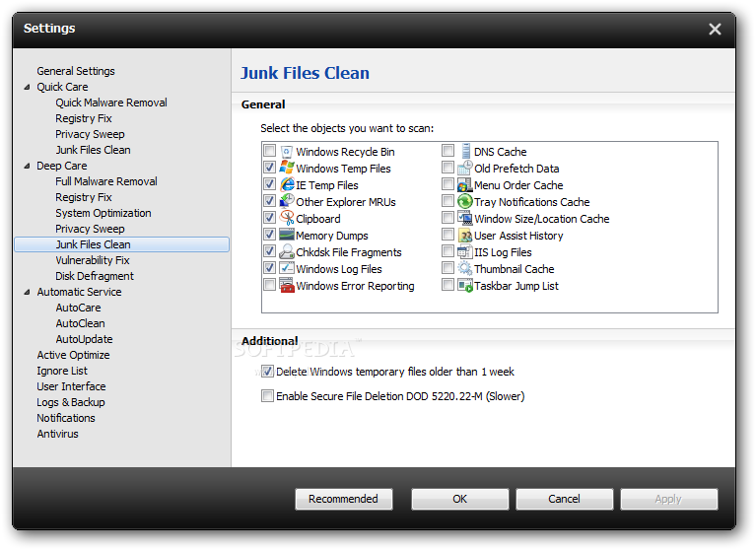Click the Windows Recycle Bin icon

pos(287,152)
